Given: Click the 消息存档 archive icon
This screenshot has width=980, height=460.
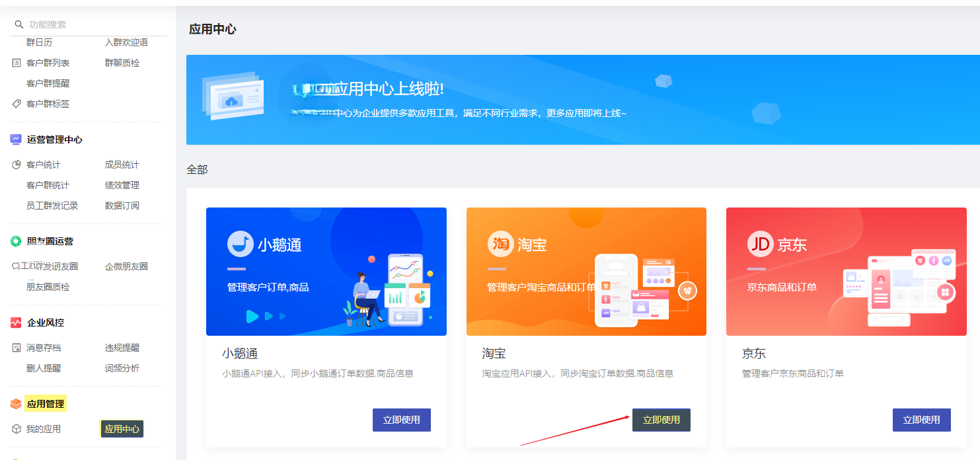Looking at the screenshot, I should 17,348.
